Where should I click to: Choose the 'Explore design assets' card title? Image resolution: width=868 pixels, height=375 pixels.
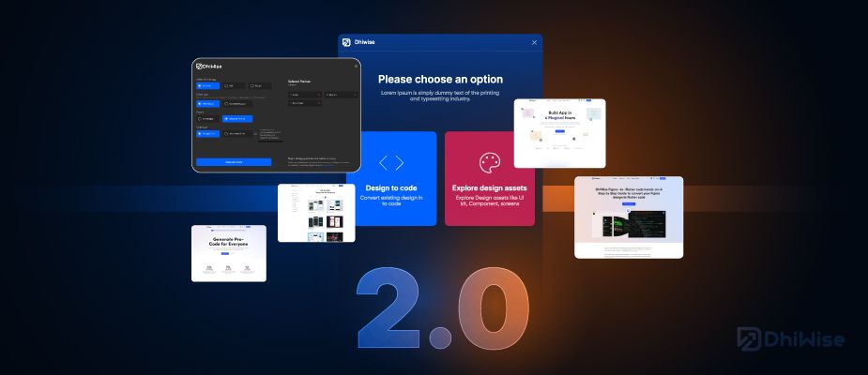point(489,188)
